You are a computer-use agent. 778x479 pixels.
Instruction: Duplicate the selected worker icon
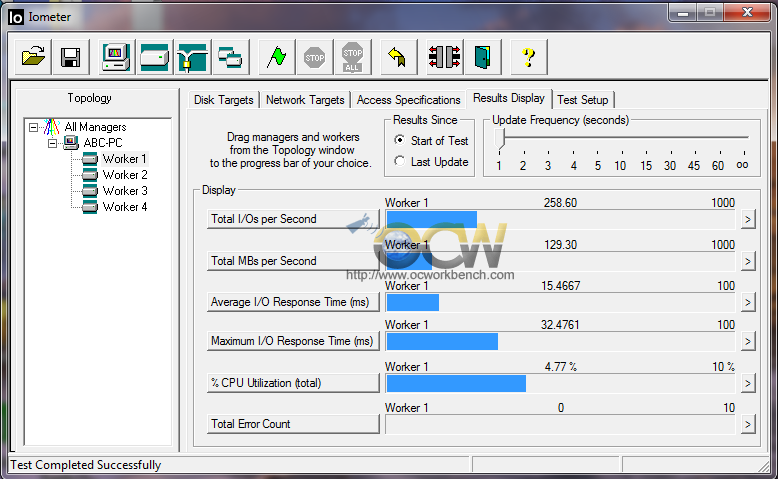pyautogui.click(x=230, y=57)
